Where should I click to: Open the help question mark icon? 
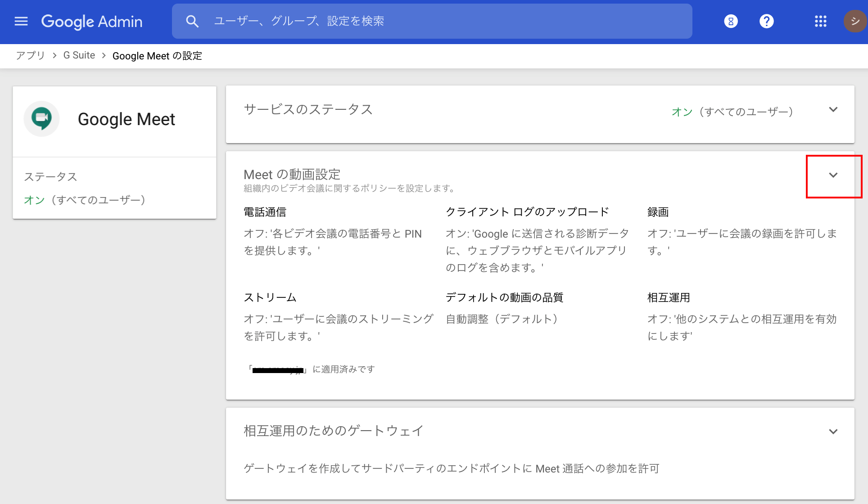(x=766, y=21)
